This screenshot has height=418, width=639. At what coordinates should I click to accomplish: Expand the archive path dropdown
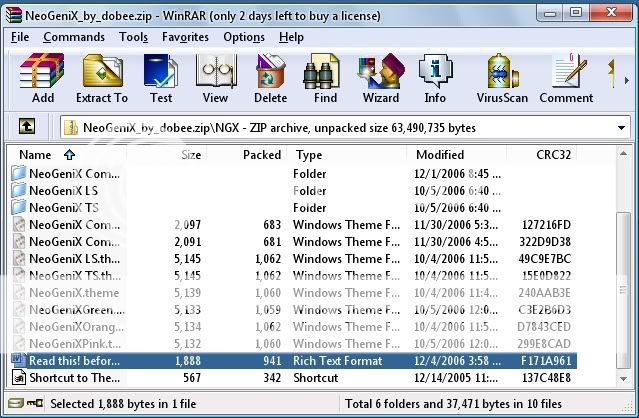click(620, 127)
